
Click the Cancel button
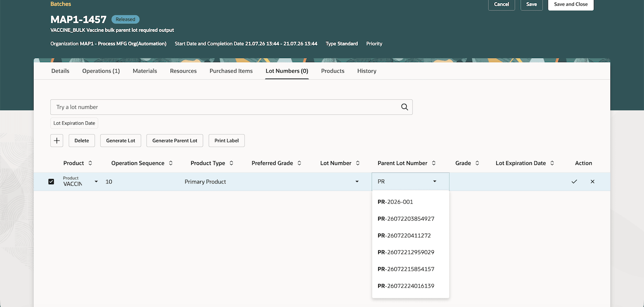pos(501,4)
